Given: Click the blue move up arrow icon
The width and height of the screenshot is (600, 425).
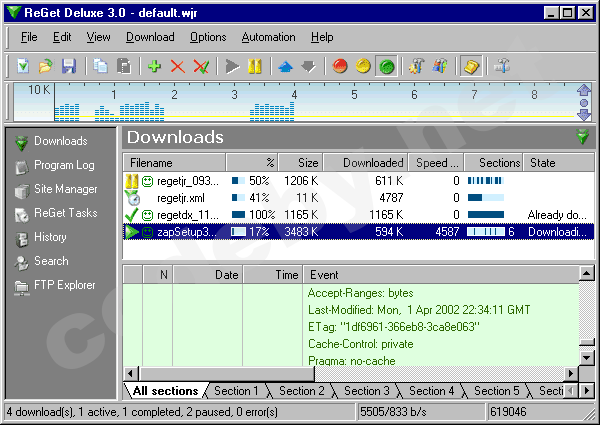Looking at the screenshot, I should coord(285,66).
